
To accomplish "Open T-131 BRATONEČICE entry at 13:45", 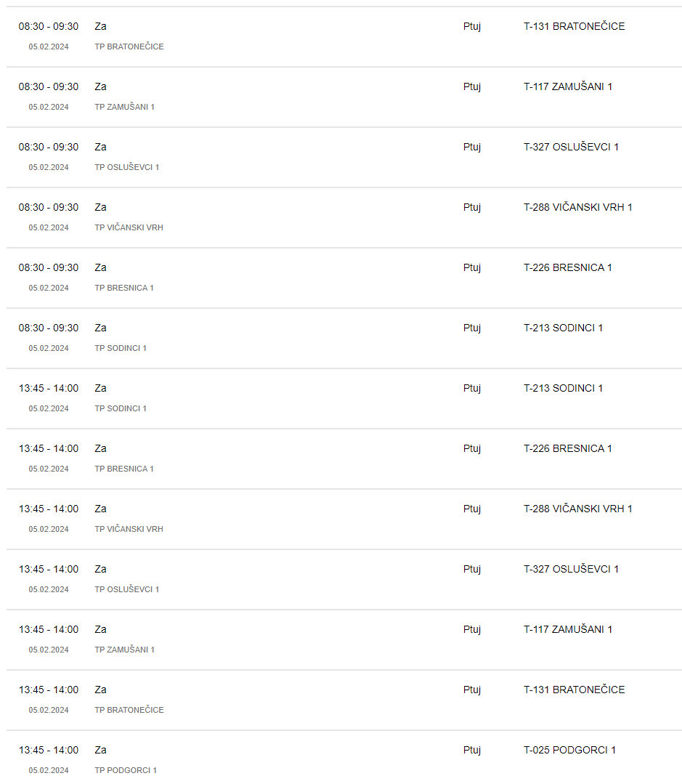I will point(574,690).
